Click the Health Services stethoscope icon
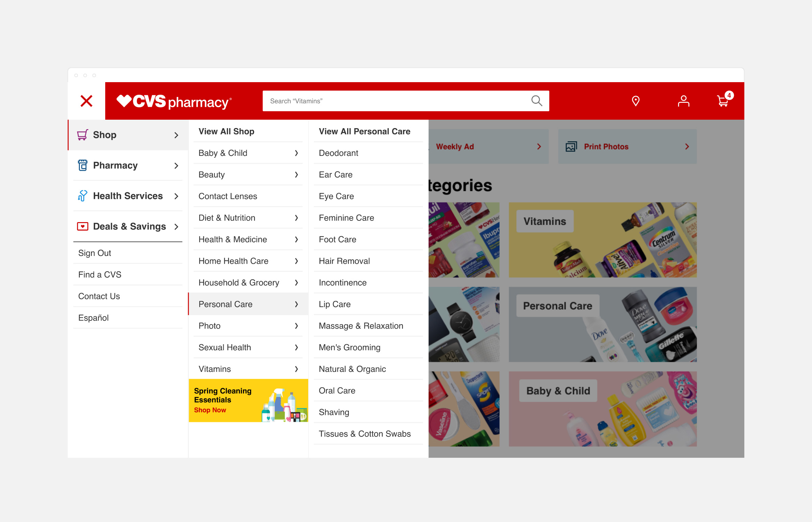The width and height of the screenshot is (812, 522). point(83,196)
